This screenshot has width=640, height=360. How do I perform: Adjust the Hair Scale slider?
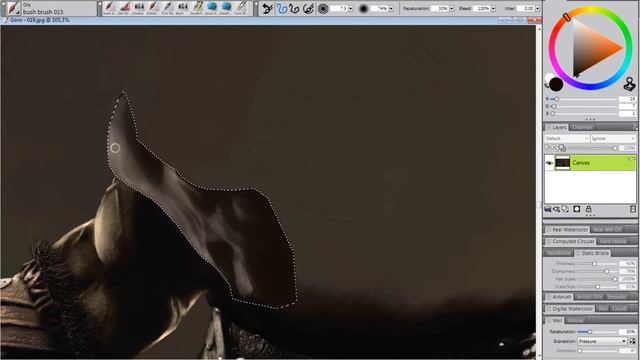click(x=597, y=279)
